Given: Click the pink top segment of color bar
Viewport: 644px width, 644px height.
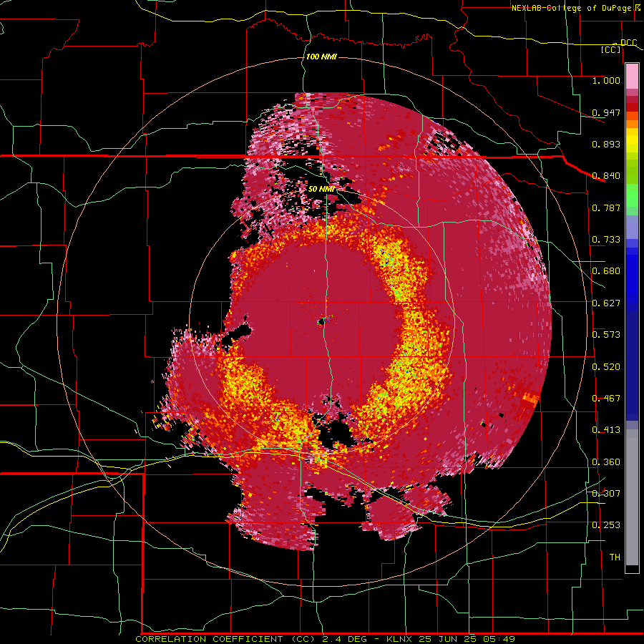Looking at the screenshot, I should click(x=632, y=76).
